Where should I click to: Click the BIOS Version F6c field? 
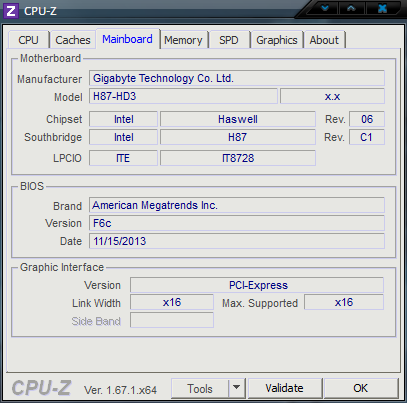click(x=237, y=223)
